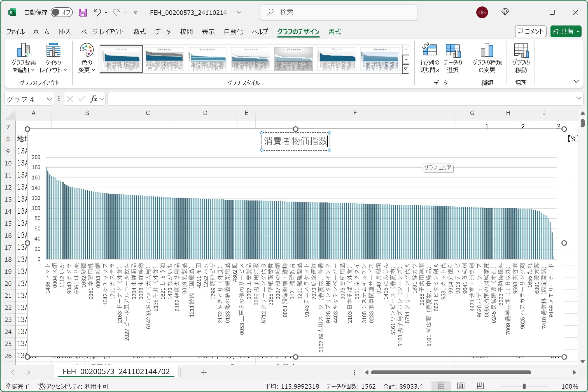Click グラフの種類の変更 icon
The width and height of the screenshot is (588, 392).
point(487,58)
